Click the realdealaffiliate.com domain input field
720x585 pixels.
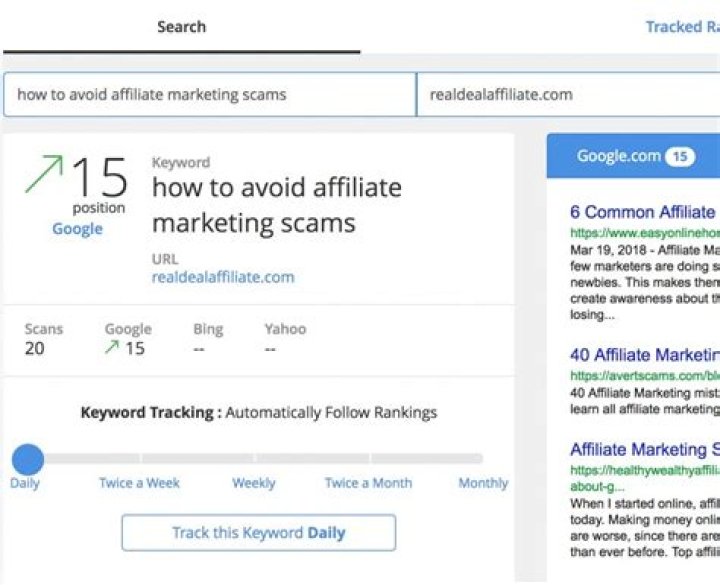[567, 95]
